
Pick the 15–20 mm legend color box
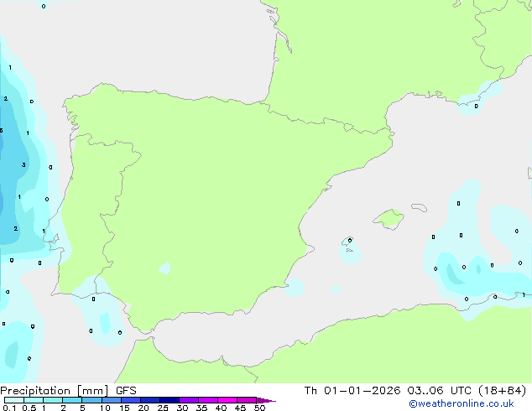point(131,400)
